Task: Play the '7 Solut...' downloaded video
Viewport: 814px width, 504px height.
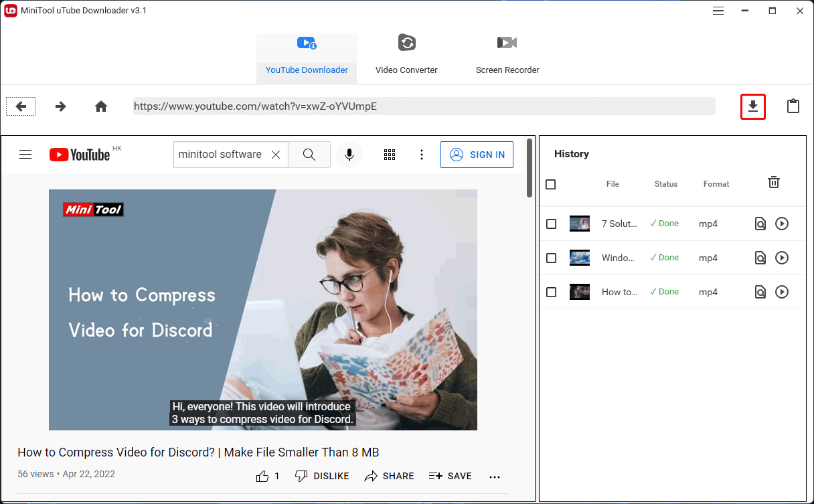Action: pos(782,224)
